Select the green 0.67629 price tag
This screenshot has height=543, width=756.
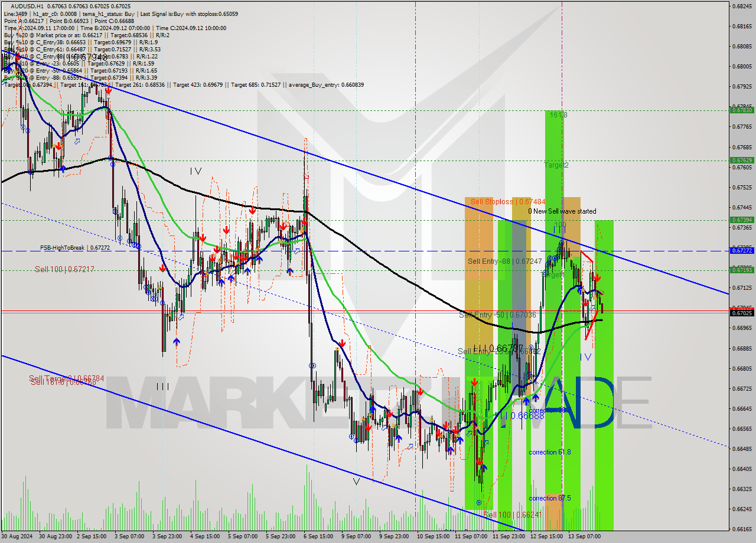coord(742,160)
